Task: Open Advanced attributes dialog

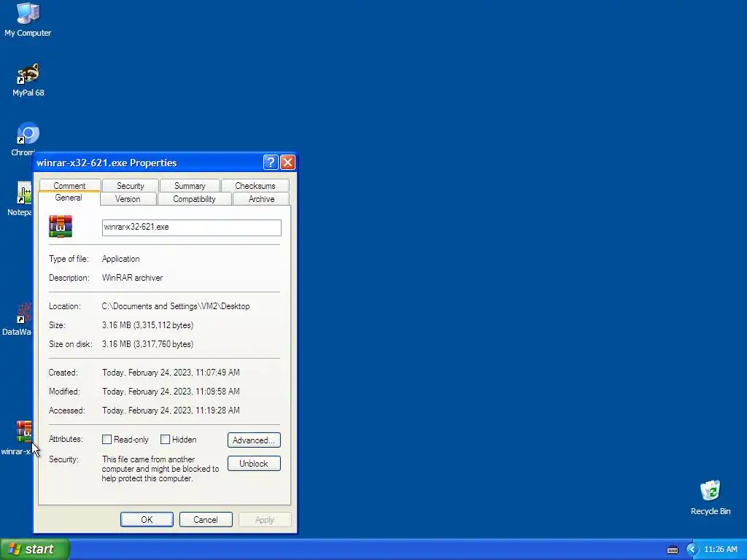Action: [254, 440]
